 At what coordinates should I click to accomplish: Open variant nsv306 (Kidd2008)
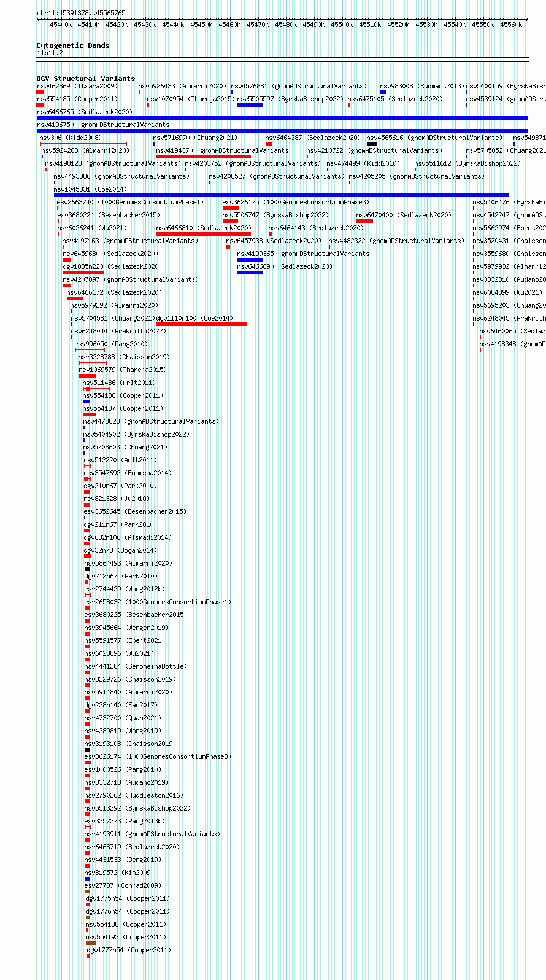click(71, 138)
